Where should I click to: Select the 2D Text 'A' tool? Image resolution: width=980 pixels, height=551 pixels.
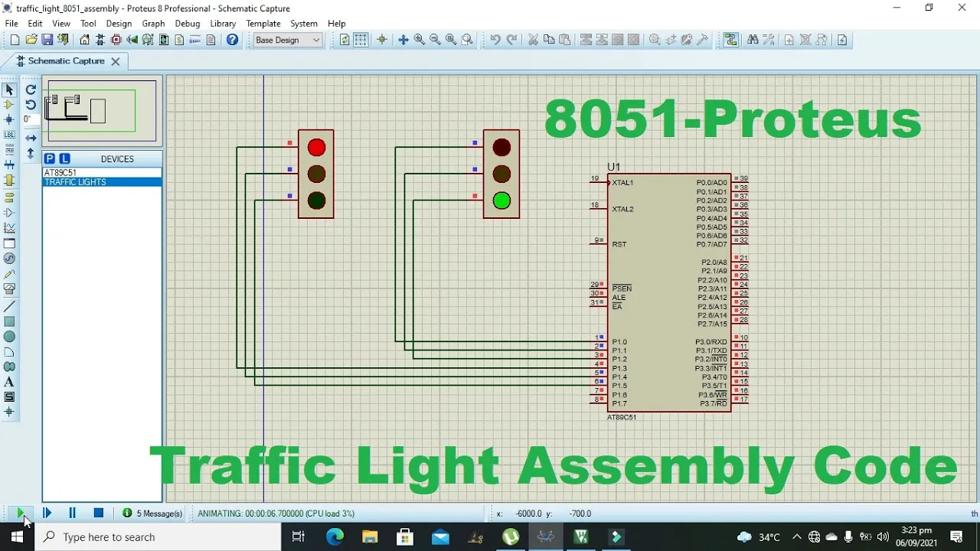tap(9, 382)
